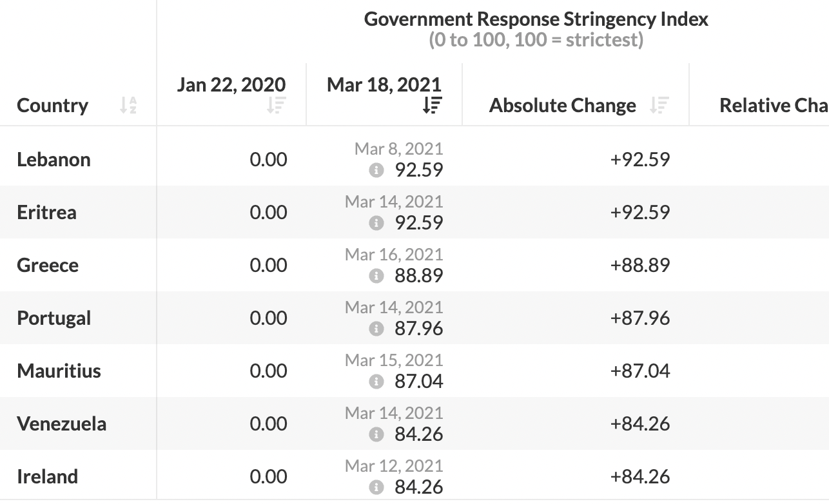Click Greece's +88.89 absolute change value
Viewport: 829px width, 504px height.
pos(640,265)
